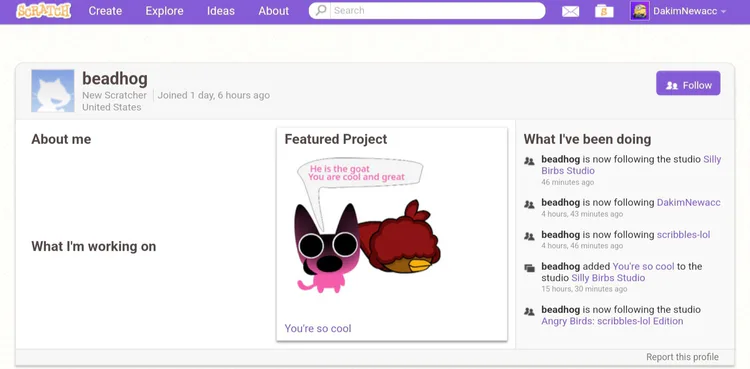The height and width of the screenshot is (369, 750).
Task: Click the 'Featured Project' heading
Action: [336, 139]
